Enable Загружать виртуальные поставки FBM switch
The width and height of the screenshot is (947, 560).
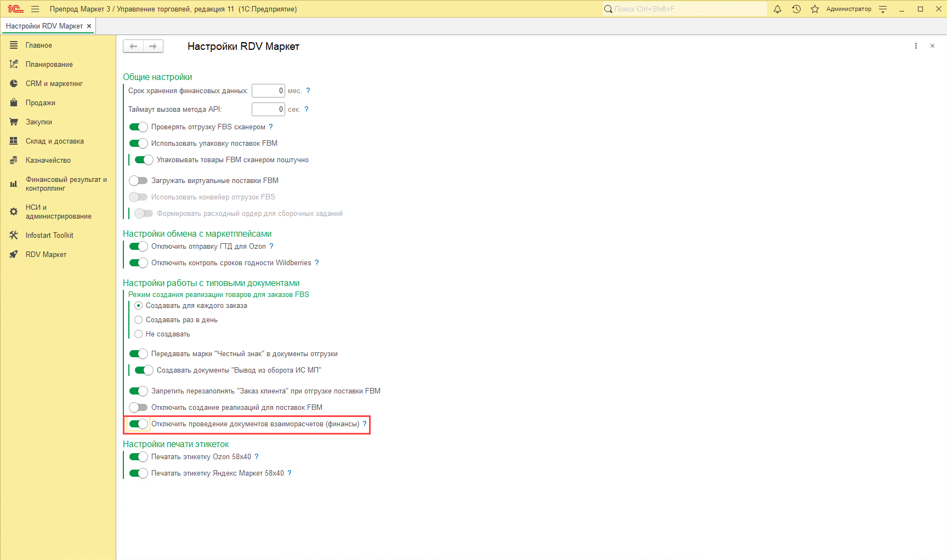pyautogui.click(x=139, y=181)
